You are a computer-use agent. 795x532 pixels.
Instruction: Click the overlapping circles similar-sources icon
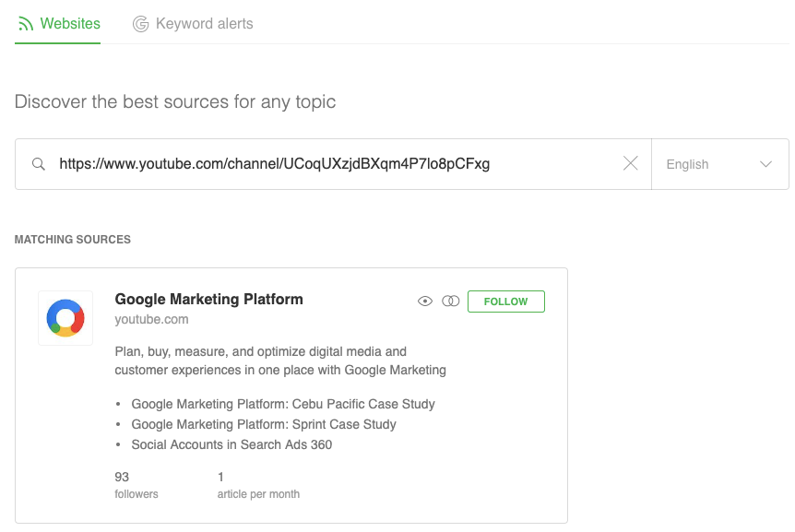point(451,301)
